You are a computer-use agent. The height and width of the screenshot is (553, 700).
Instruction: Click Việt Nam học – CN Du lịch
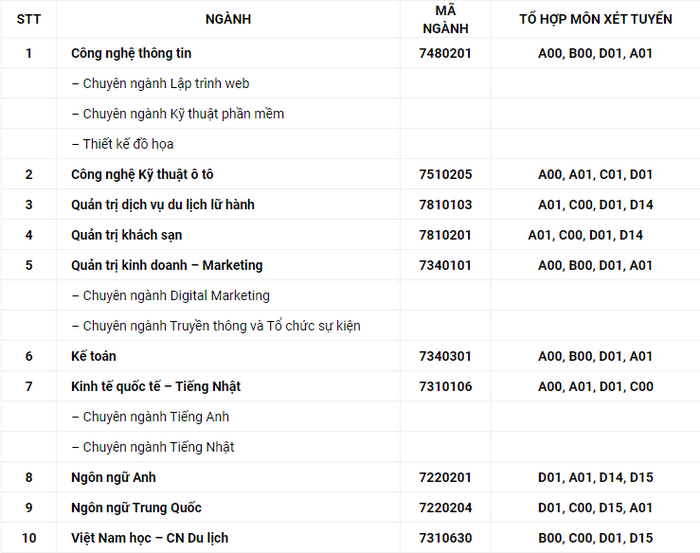pyautogui.click(x=150, y=538)
